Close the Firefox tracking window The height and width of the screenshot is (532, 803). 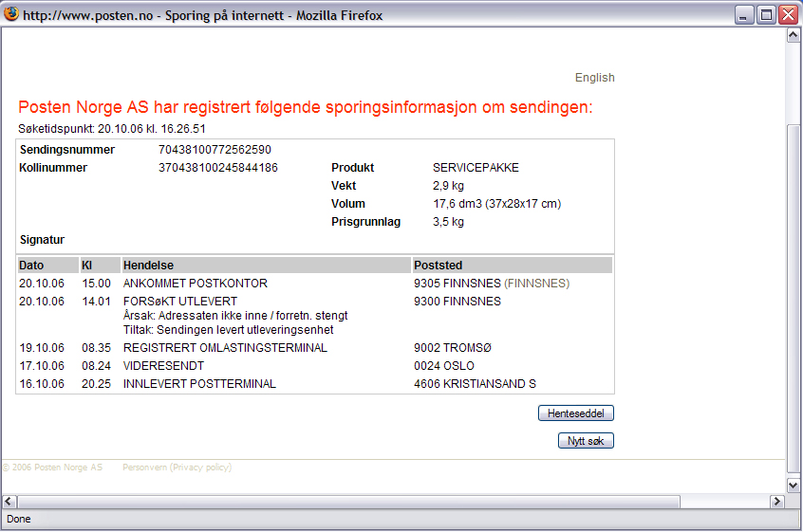pyautogui.click(x=788, y=15)
